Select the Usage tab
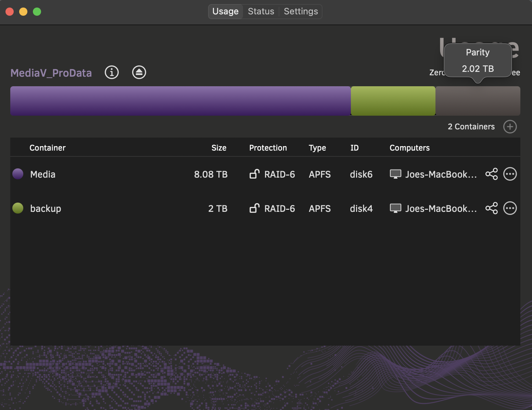The width and height of the screenshot is (532, 410). tap(225, 11)
